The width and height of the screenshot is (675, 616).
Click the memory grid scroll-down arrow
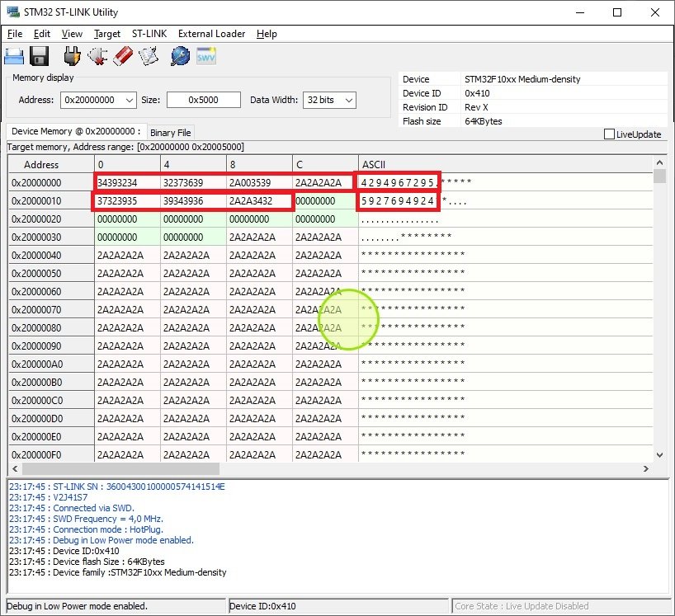[x=659, y=454]
